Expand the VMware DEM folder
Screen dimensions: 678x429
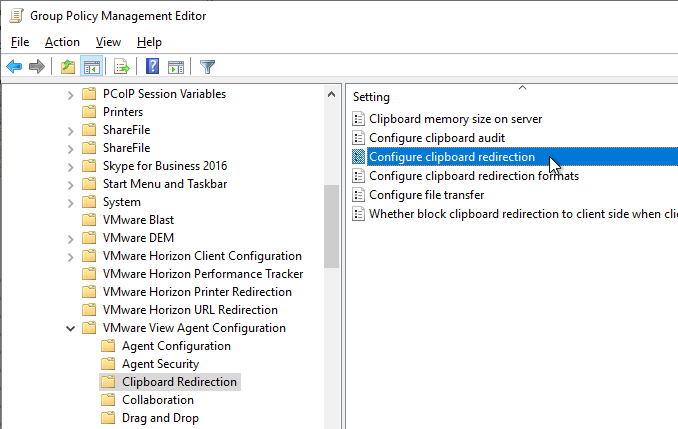(70, 239)
